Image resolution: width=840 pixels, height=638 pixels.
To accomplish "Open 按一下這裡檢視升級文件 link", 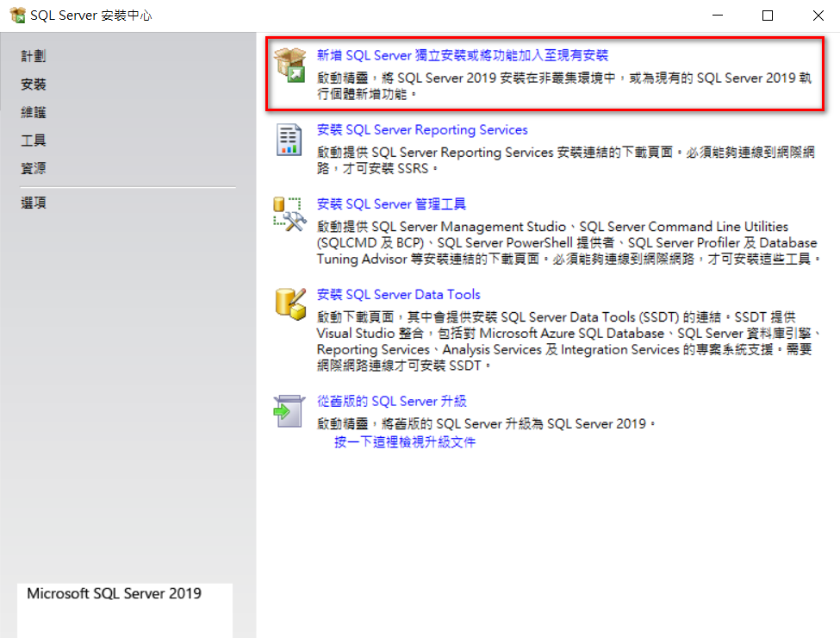I will click(405, 442).
